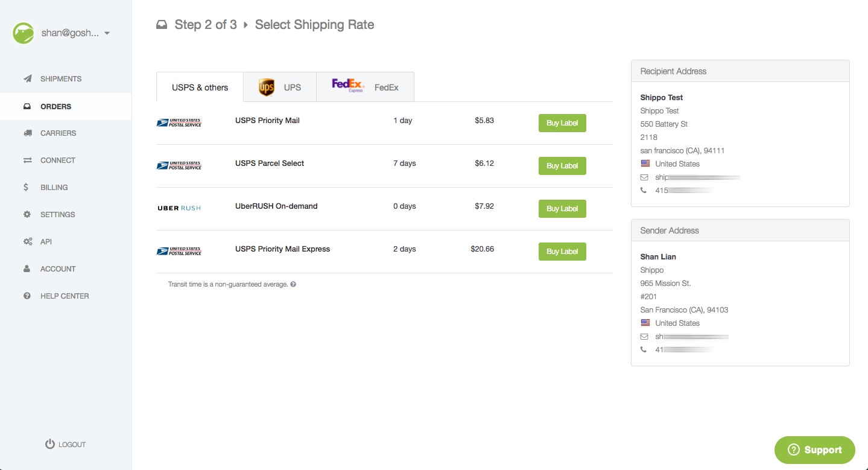Click the Help Center question mark icon
The width and height of the screenshot is (868, 470).
click(x=27, y=296)
